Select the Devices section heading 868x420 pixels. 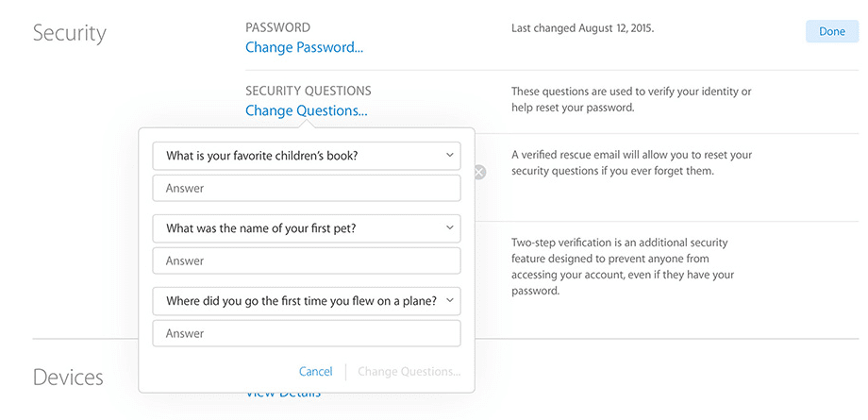[x=68, y=378]
